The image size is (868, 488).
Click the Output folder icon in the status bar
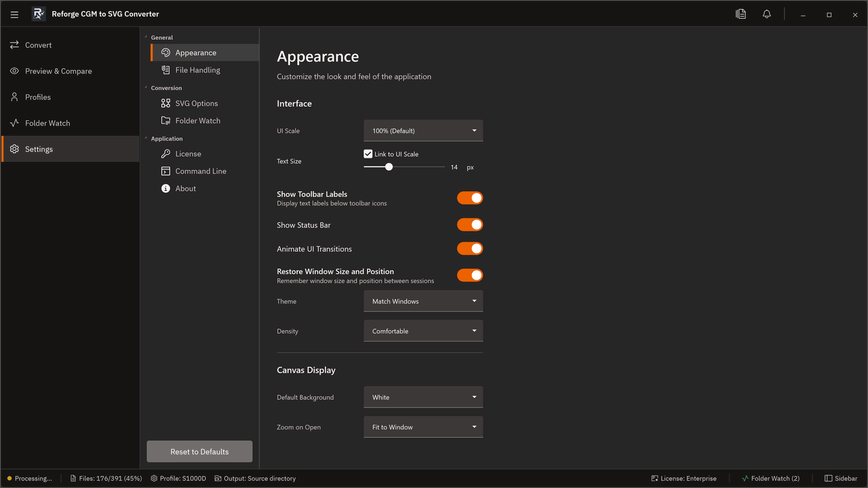click(218, 478)
